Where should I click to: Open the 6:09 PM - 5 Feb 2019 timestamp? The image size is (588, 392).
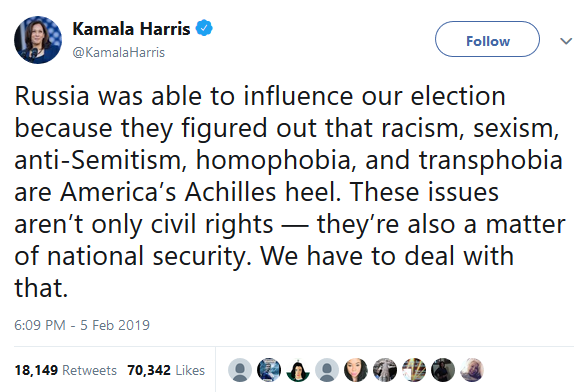pos(82,325)
